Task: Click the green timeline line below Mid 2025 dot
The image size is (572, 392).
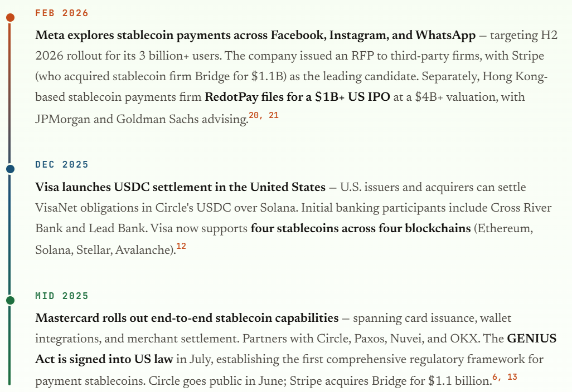Action: 10,345
